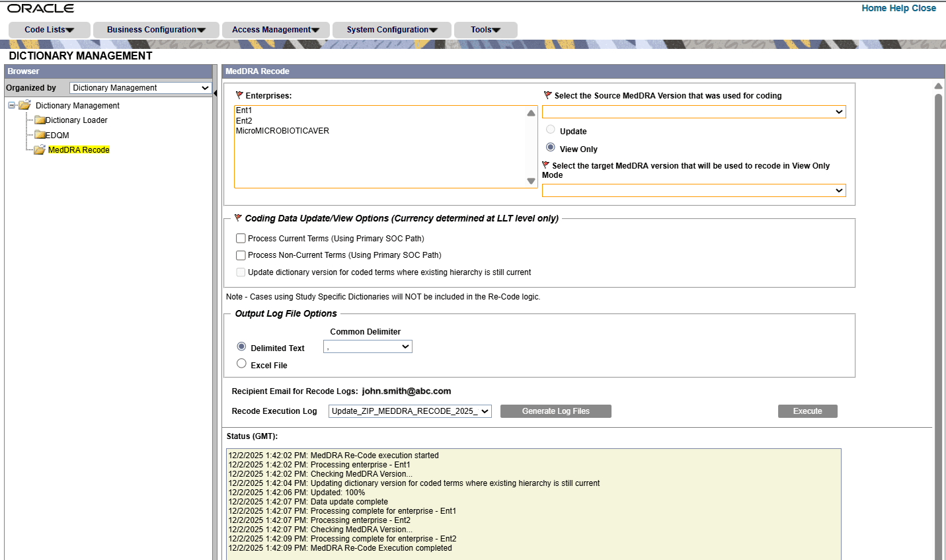Select the Dictionary Management tree item

[x=77, y=106]
